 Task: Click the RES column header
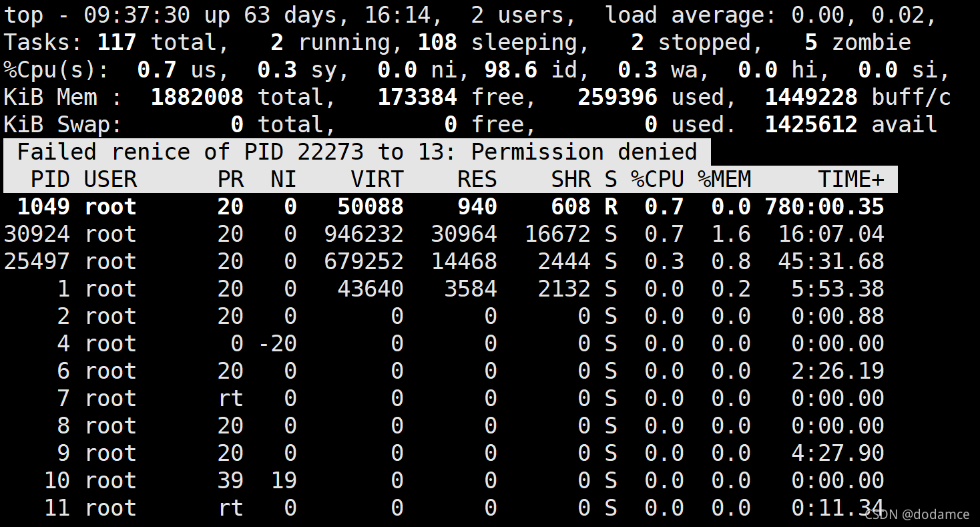477,179
